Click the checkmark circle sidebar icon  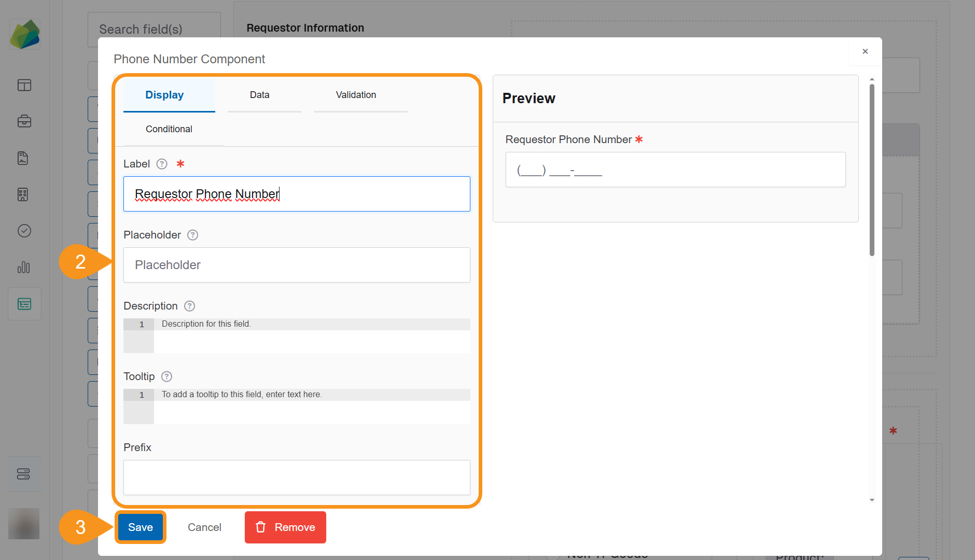point(24,231)
